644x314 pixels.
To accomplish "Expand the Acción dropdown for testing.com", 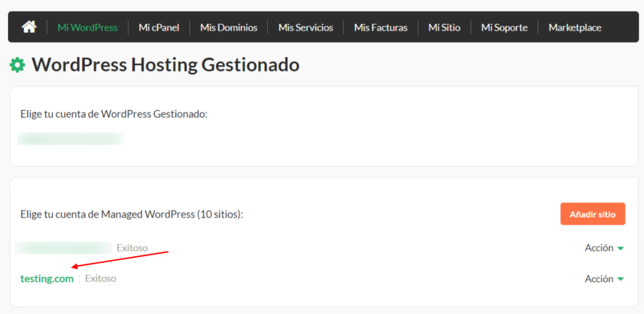I will point(604,279).
